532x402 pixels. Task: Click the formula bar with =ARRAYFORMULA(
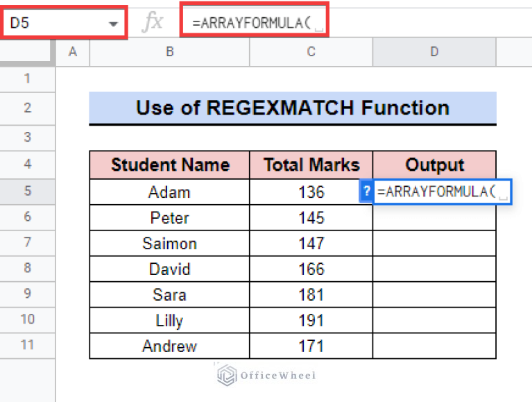254,23
